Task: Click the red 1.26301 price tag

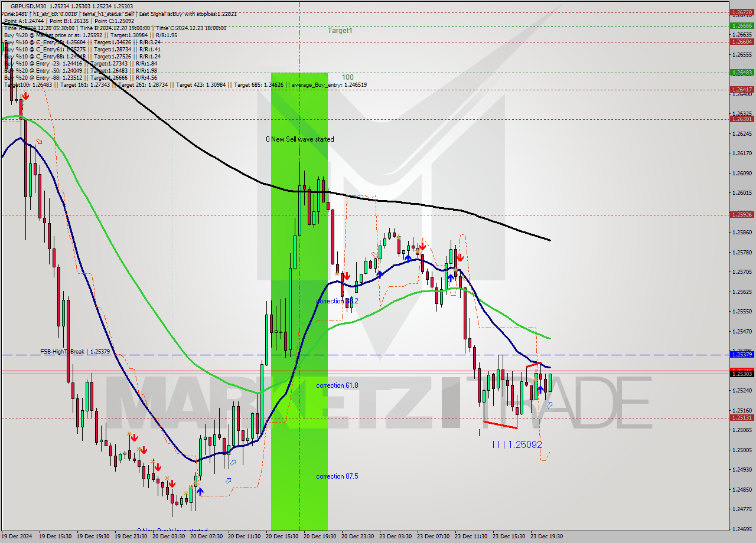Action: (742, 119)
